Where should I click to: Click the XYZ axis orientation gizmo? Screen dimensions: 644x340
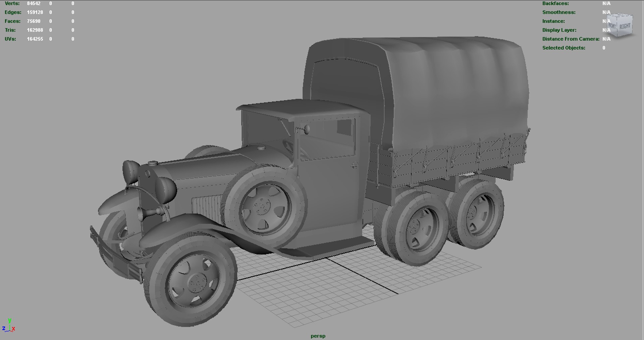[x=8, y=325]
